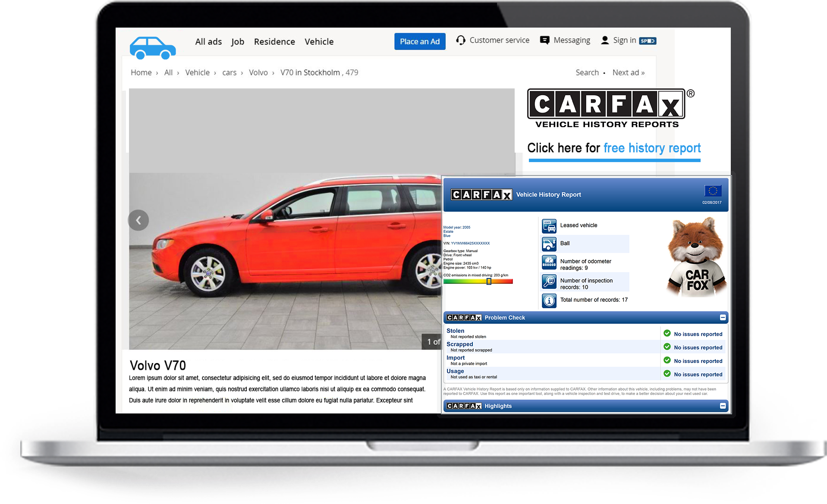The width and height of the screenshot is (827, 504).
Task: Click the Place an Ad button
Action: pos(420,41)
